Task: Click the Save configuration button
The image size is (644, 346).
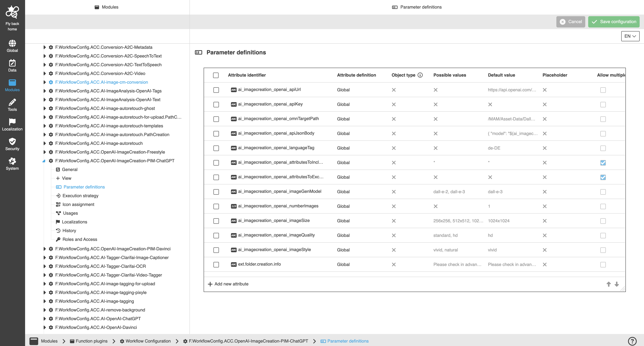Action: point(613,22)
